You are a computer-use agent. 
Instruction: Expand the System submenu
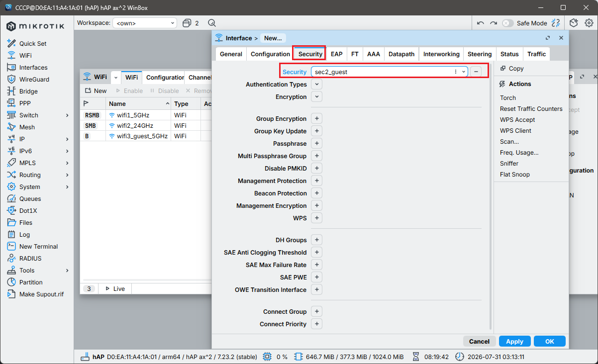(x=67, y=187)
